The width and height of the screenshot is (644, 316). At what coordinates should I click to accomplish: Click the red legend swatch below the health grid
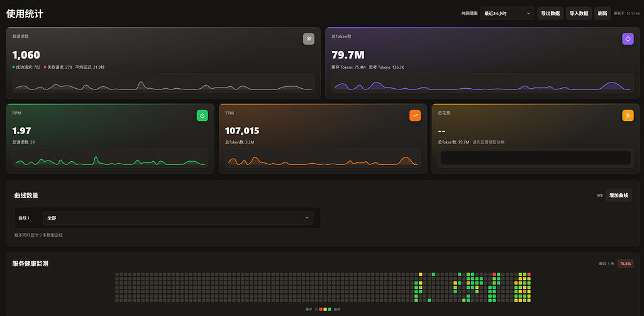pos(320,309)
